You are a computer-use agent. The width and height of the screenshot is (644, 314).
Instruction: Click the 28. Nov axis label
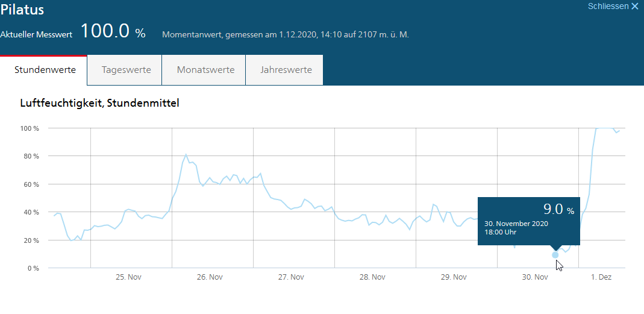[x=372, y=277]
